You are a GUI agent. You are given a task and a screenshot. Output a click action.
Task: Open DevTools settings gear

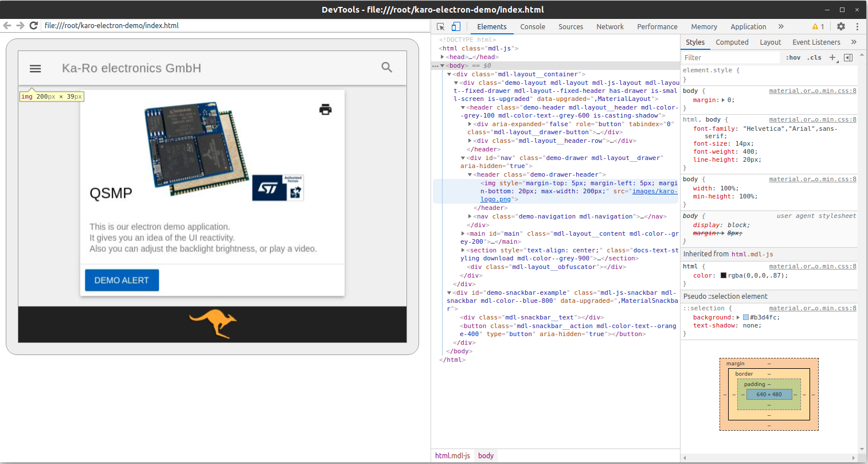[841, 26]
